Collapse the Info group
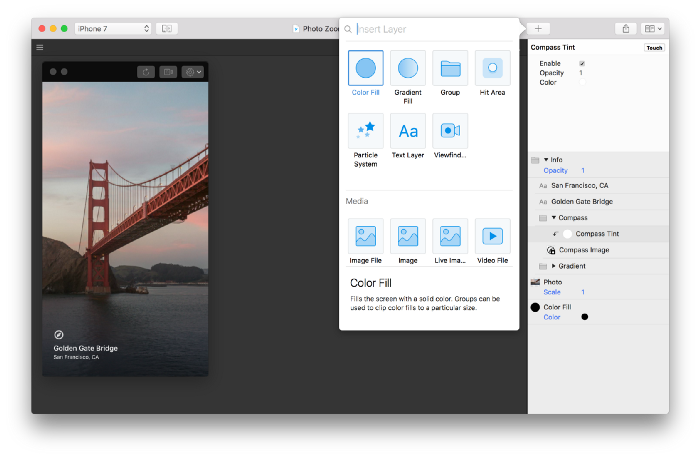This screenshot has height=458, width=700. pos(546,160)
